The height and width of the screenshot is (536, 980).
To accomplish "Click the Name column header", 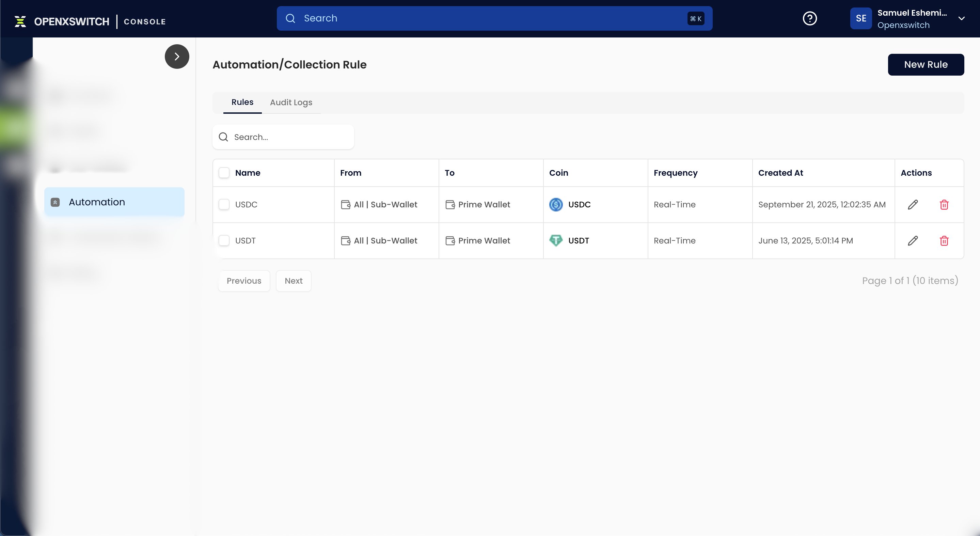I will coord(248,173).
